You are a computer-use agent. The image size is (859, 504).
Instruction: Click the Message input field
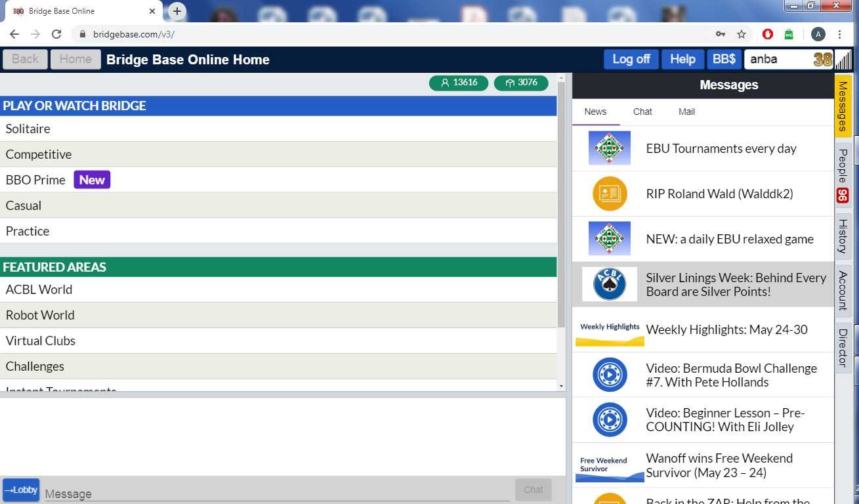[x=276, y=493]
